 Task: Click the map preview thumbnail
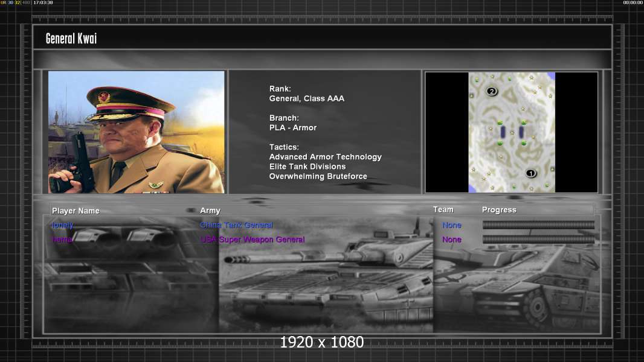coord(512,132)
